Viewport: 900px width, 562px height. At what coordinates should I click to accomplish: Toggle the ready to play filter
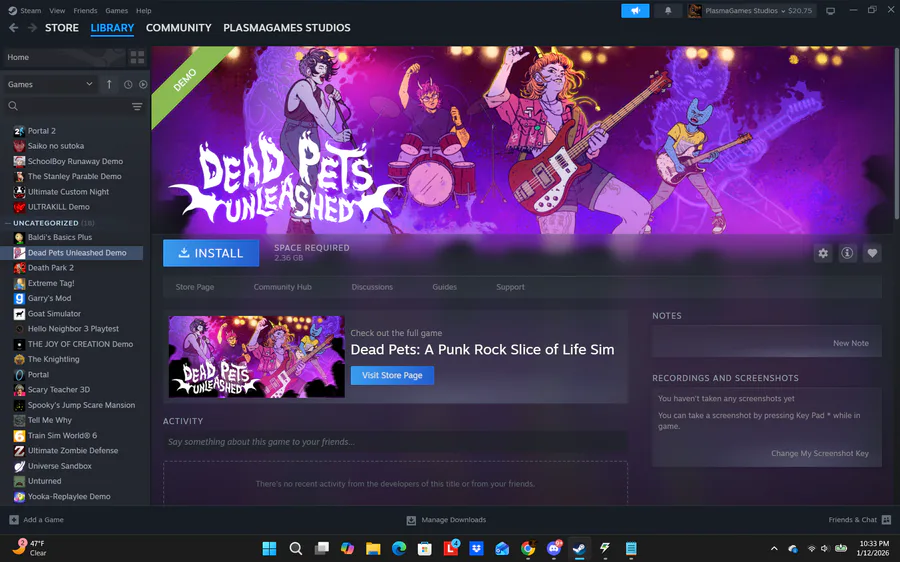point(143,84)
